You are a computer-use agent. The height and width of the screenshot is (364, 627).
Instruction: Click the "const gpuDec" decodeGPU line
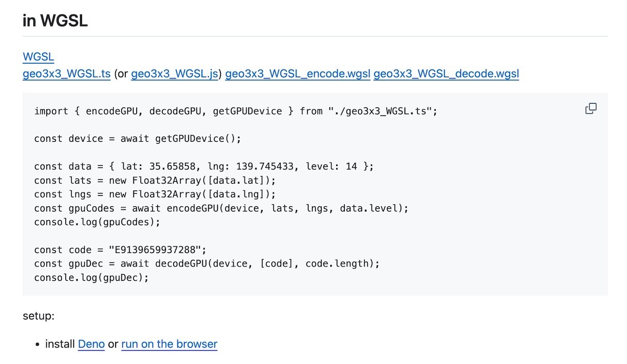click(x=207, y=263)
